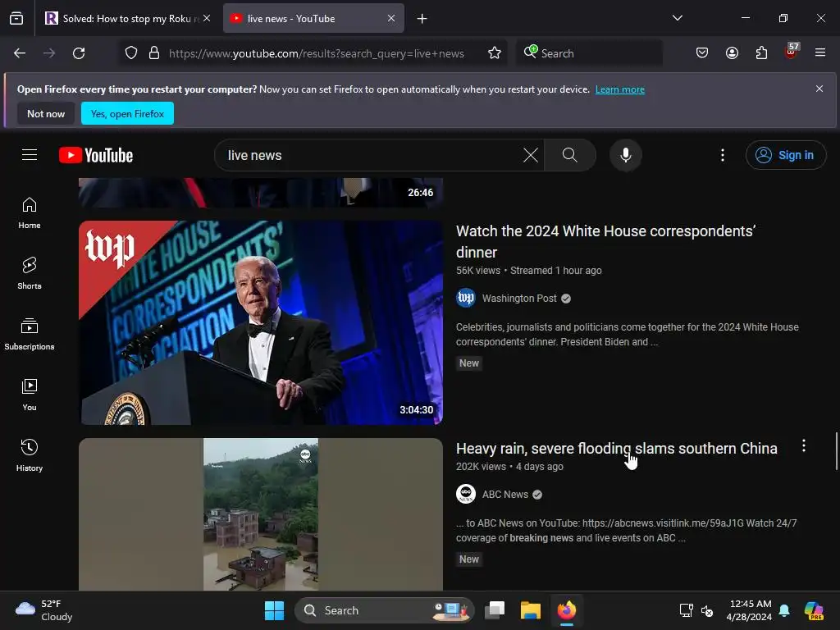Viewport: 840px width, 630px height.
Task: Open Heavy rain southern China video title
Action: [617, 449]
